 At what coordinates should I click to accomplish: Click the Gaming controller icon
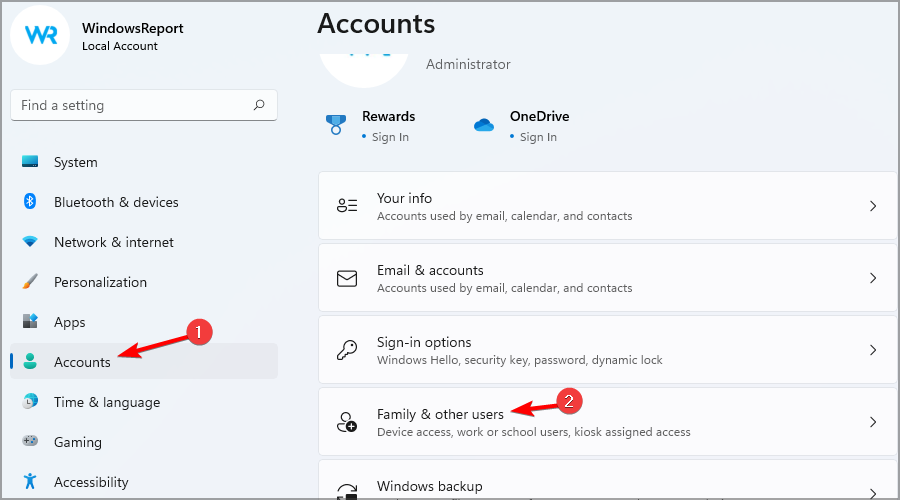tap(30, 442)
